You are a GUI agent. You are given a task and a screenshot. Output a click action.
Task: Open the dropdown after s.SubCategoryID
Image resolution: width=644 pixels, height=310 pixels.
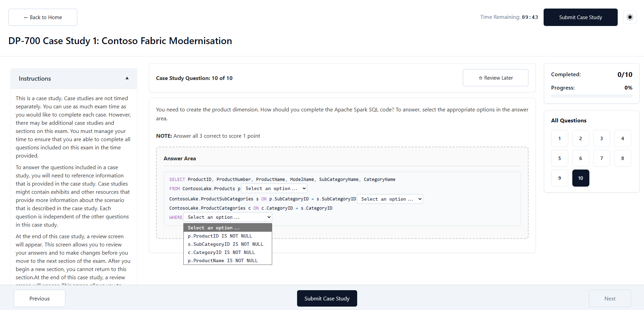(x=390, y=199)
